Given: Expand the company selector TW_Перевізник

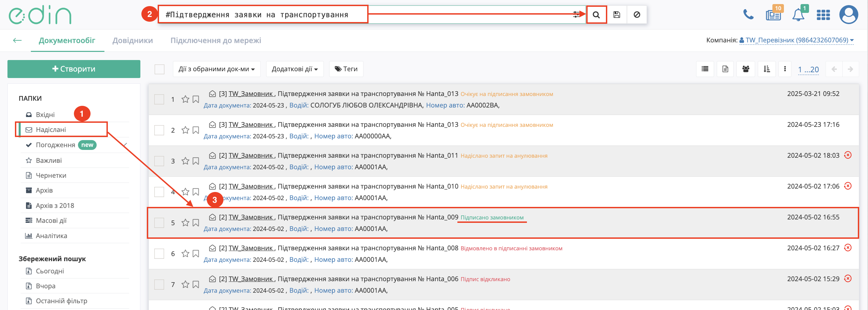Looking at the screenshot, I should click(796, 40).
